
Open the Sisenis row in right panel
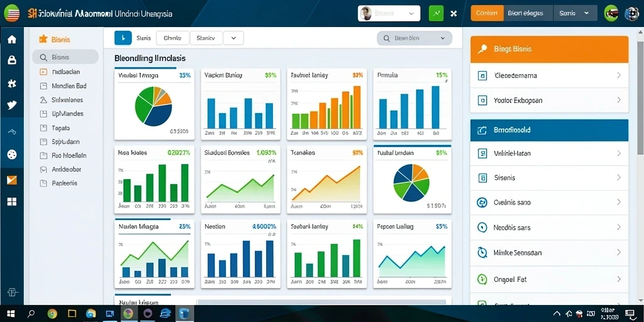(549, 178)
